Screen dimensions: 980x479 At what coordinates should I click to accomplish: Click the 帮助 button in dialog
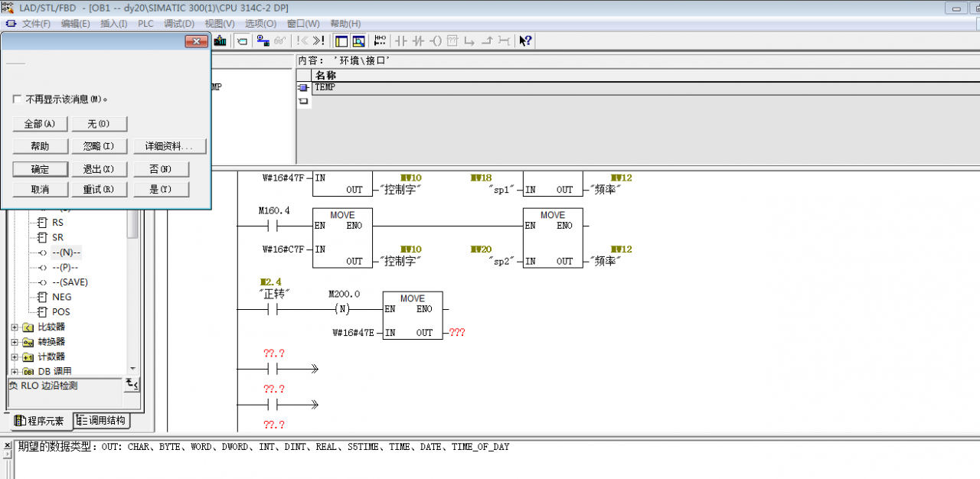pos(40,146)
